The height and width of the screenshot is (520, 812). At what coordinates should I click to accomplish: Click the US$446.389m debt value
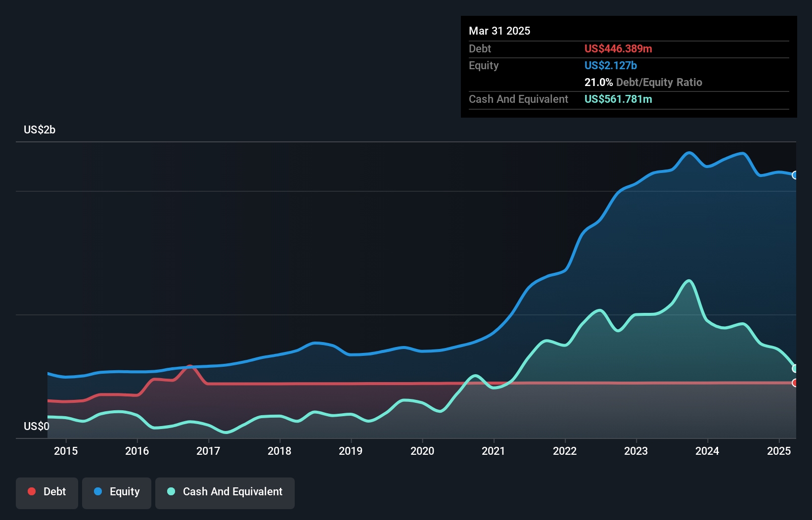[x=618, y=48]
